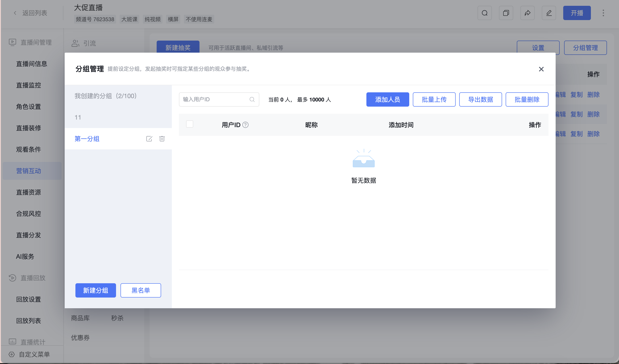
Task: Open 直播分发 in sidebar
Action: point(29,235)
